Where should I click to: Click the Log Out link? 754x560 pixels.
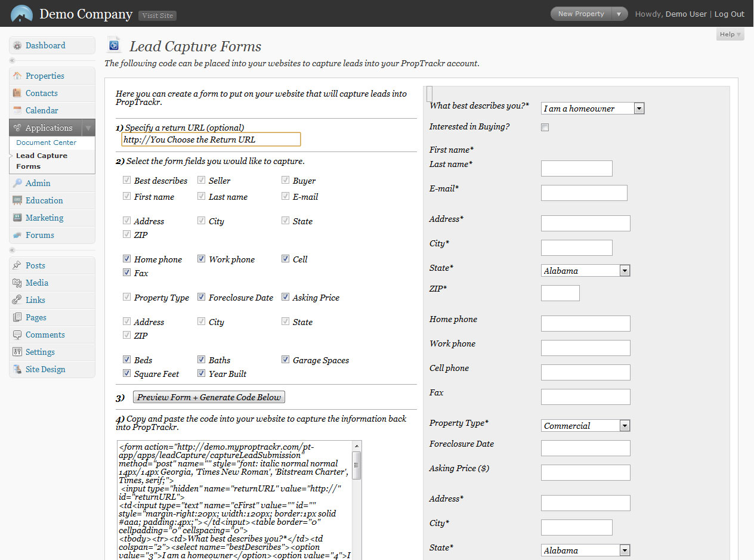coord(729,14)
